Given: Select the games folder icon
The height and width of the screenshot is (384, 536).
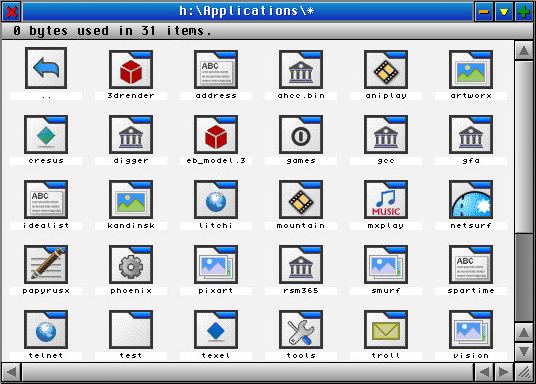Looking at the screenshot, I should (301, 134).
